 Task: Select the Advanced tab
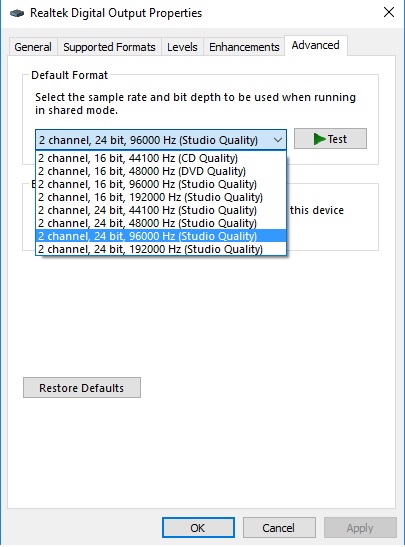pyautogui.click(x=316, y=45)
